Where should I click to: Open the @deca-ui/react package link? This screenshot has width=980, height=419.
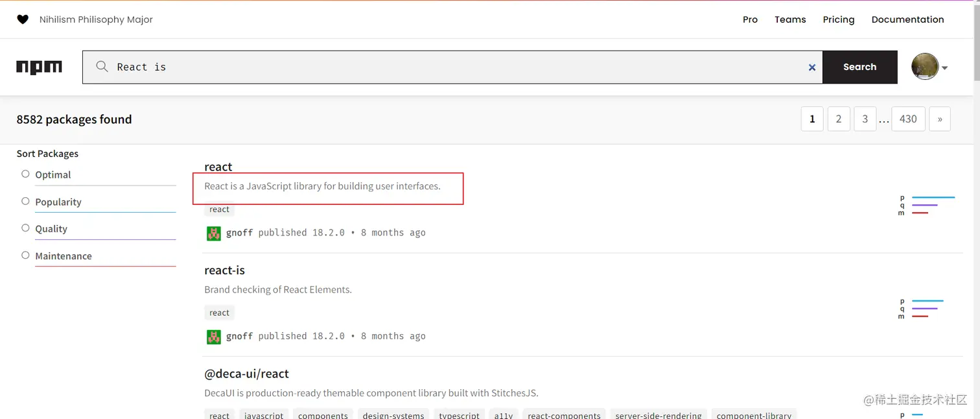click(x=246, y=374)
